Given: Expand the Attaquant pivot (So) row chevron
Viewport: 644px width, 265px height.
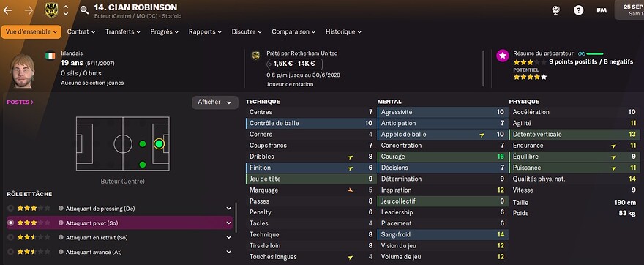Looking at the screenshot, I should pos(229,223).
